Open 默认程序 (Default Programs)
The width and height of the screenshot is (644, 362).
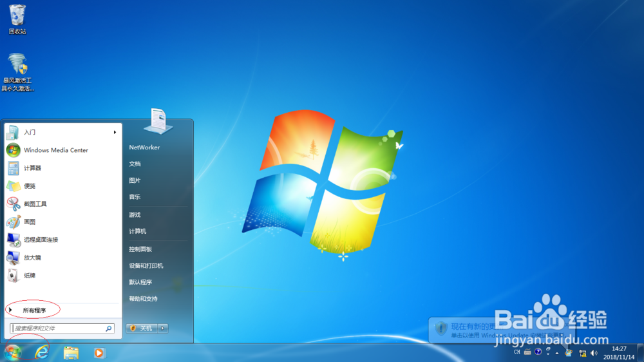click(140, 282)
